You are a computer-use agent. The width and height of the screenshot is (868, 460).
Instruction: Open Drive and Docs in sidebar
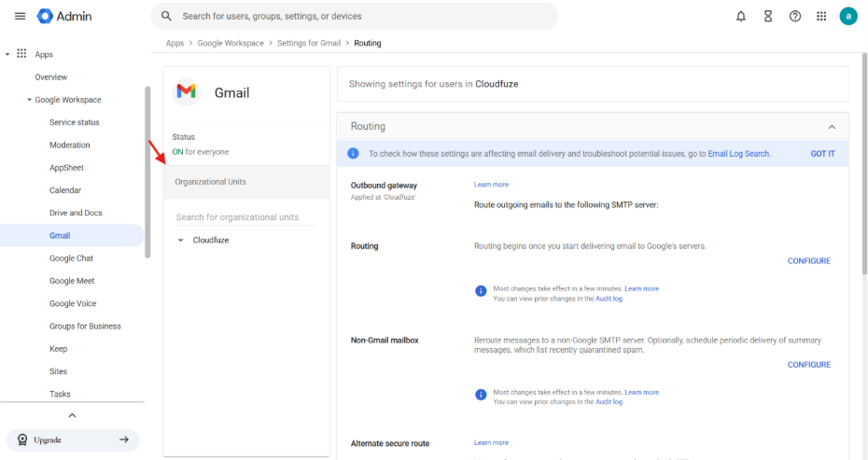click(76, 213)
